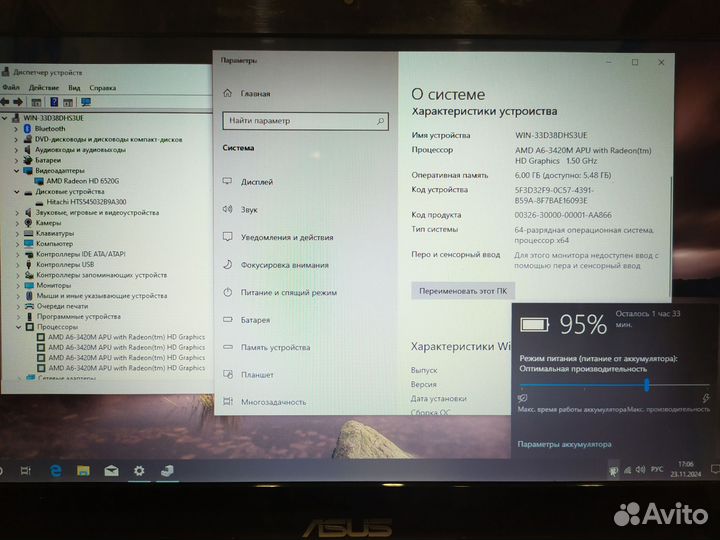
Task: Click product code 00326-30000-00001-AA866
Action: (563, 215)
